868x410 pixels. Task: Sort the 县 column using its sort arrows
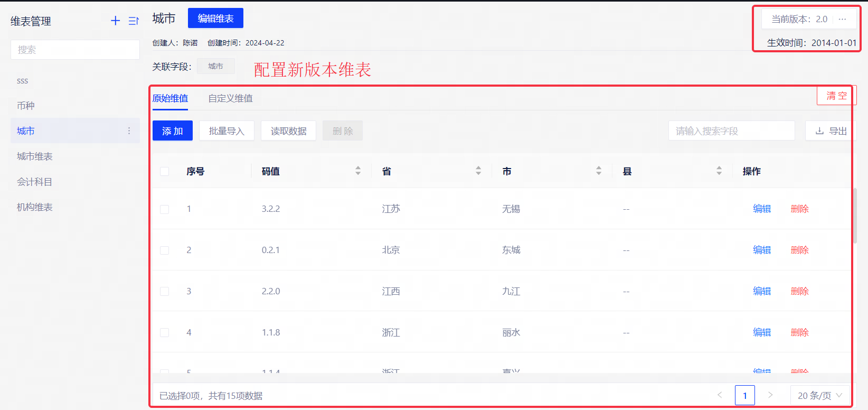click(x=719, y=171)
